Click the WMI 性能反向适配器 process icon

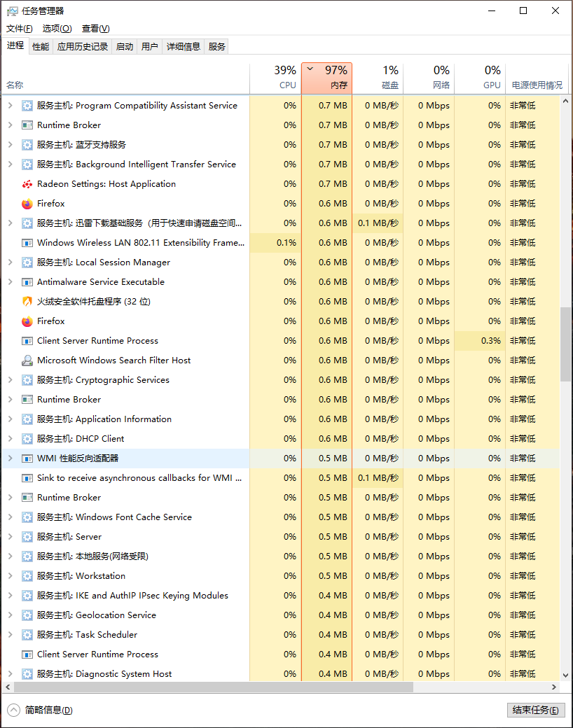coord(27,458)
